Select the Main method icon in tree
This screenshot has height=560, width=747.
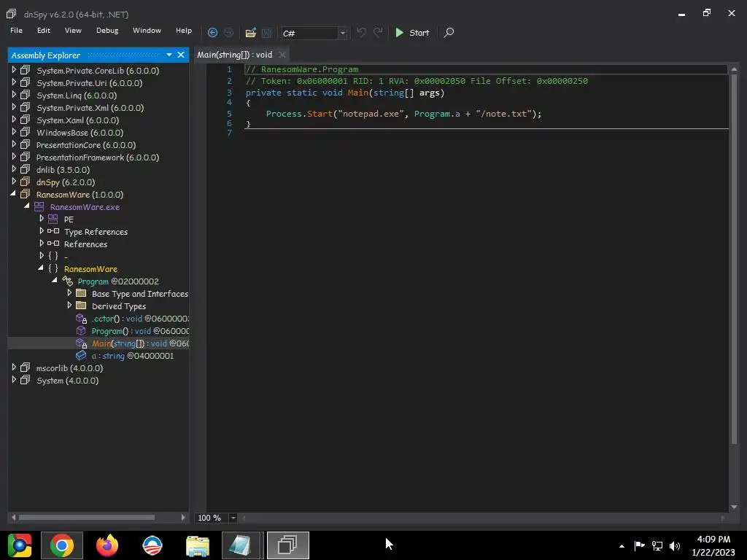[x=81, y=343]
